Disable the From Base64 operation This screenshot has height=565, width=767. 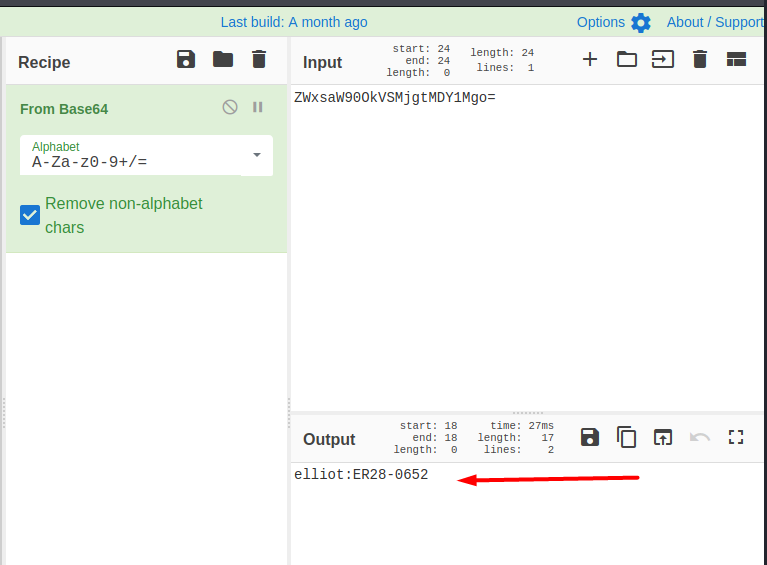pyautogui.click(x=230, y=107)
